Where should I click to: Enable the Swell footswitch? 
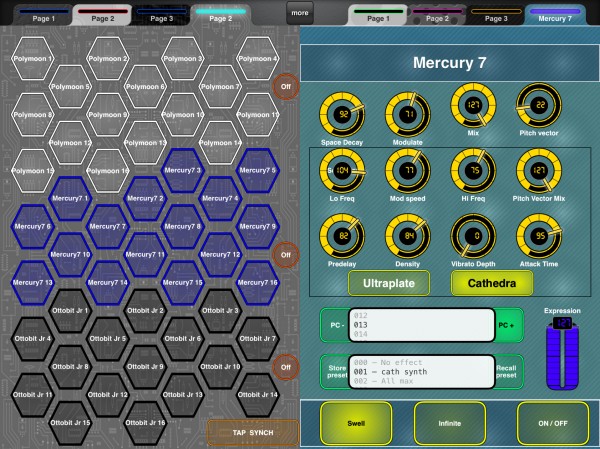coord(356,423)
